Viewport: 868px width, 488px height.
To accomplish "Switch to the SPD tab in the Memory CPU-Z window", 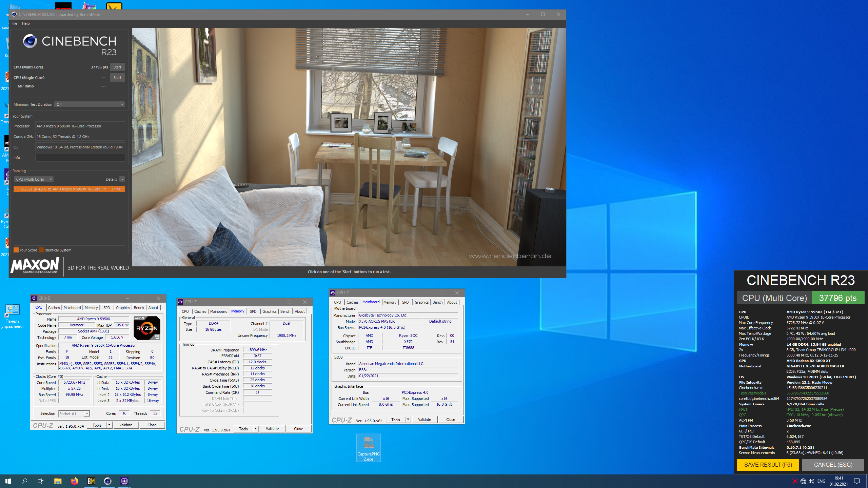I will click(253, 311).
